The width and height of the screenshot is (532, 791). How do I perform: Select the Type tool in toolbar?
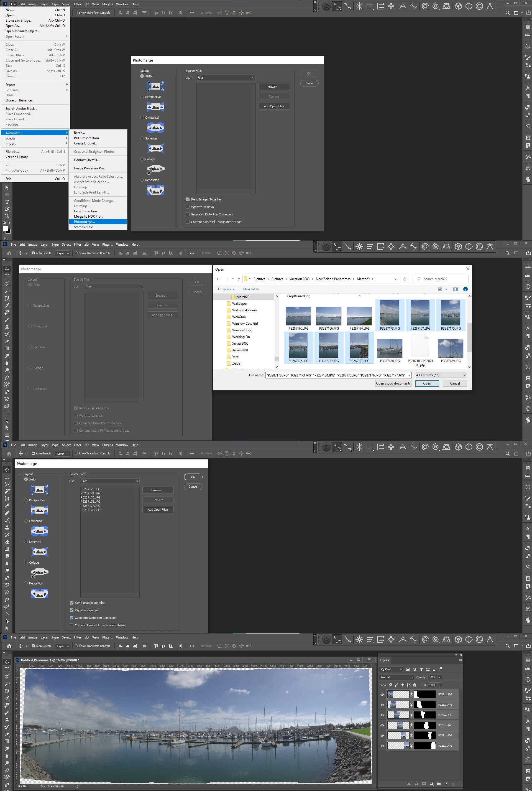pos(7,202)
